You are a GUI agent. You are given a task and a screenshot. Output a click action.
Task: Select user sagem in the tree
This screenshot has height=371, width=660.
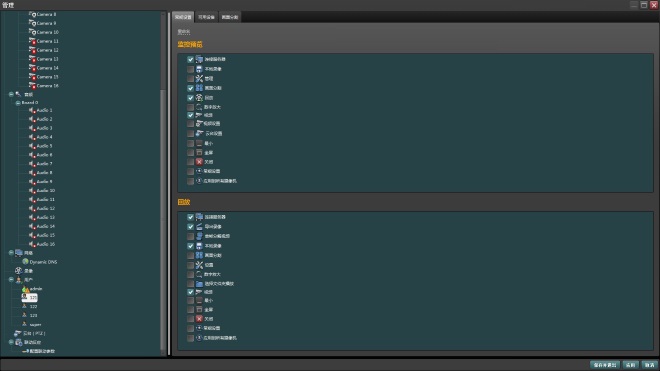point(35,325)
